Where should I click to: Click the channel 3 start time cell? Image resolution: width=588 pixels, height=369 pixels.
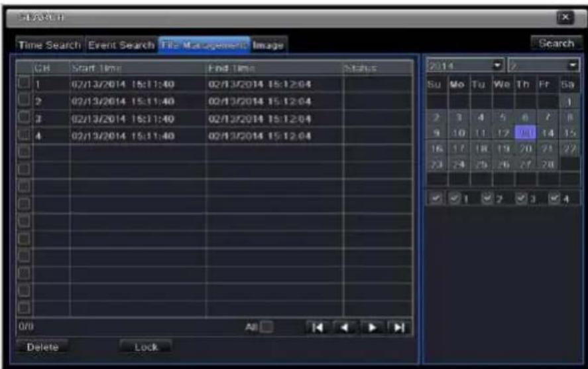click(x=138, y=119)
